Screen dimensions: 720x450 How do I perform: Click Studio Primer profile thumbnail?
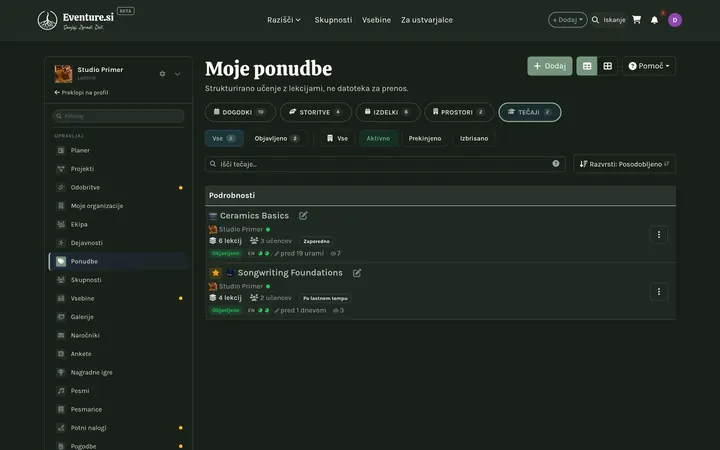click(x=63, y=74)
